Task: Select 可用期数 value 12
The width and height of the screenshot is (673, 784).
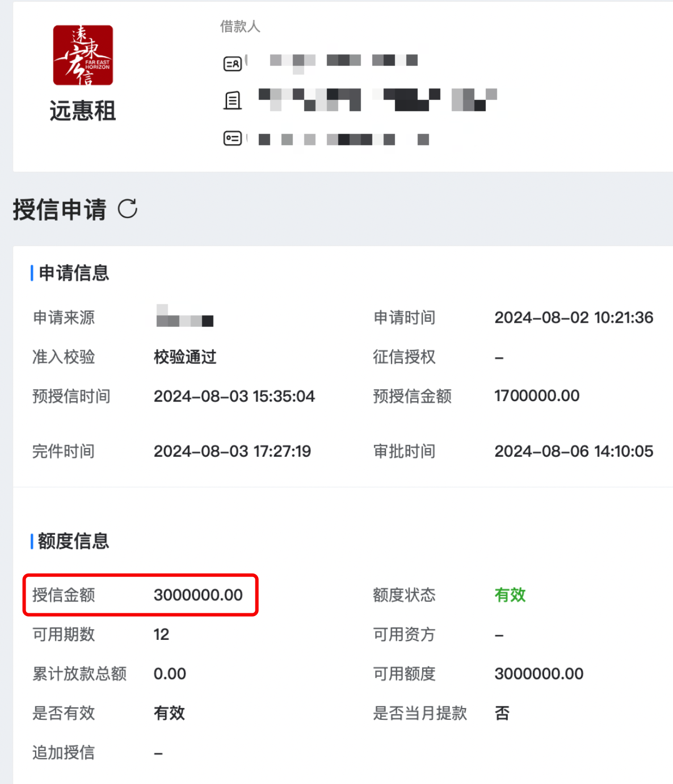Action: pos(161,634)
